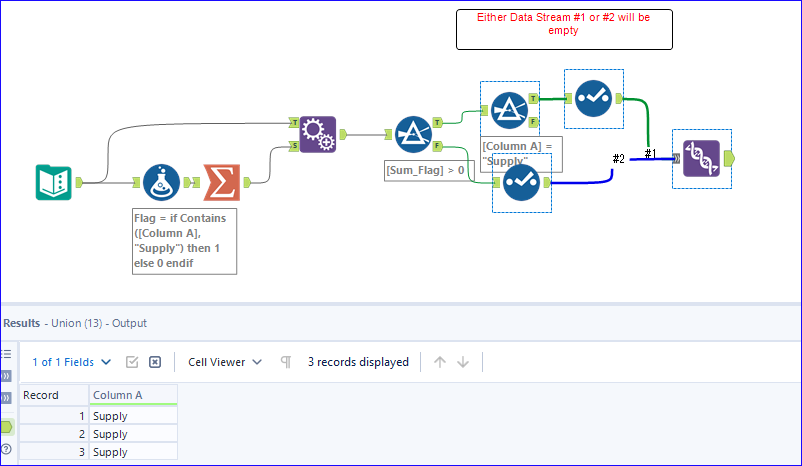The width and height of the screenshot is (802, 466).
Task: Open the 1 of 1 Fields dropdown
Action: coord(72,362)
